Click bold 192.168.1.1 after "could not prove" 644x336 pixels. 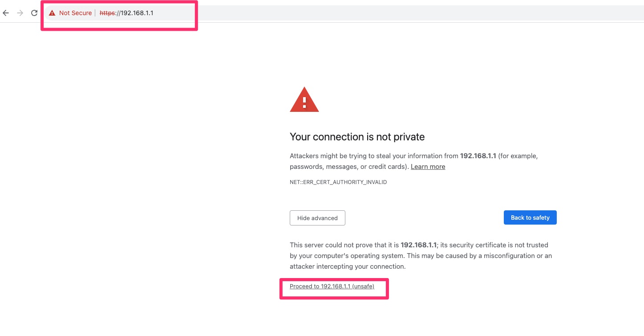(x=419, y=245)
